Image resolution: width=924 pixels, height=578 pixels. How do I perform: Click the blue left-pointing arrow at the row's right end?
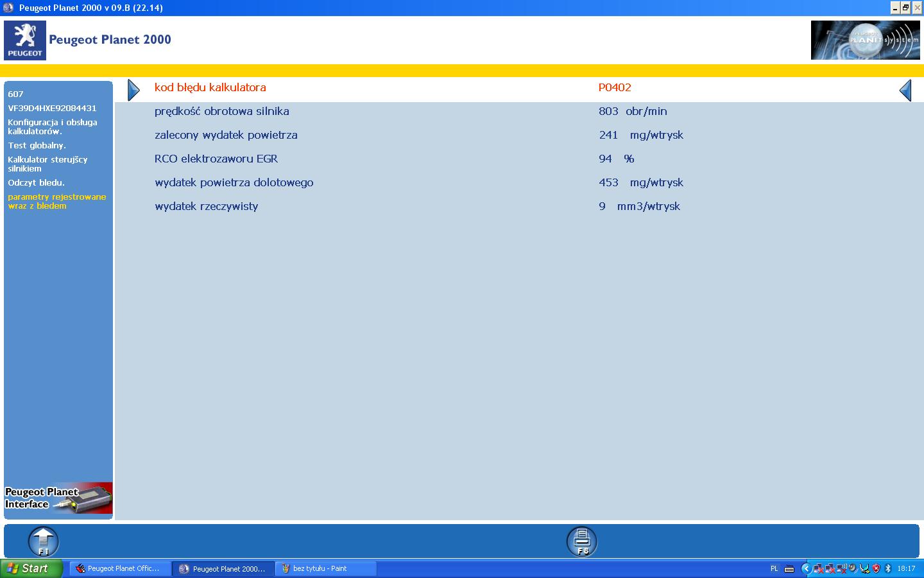[905, 90]
